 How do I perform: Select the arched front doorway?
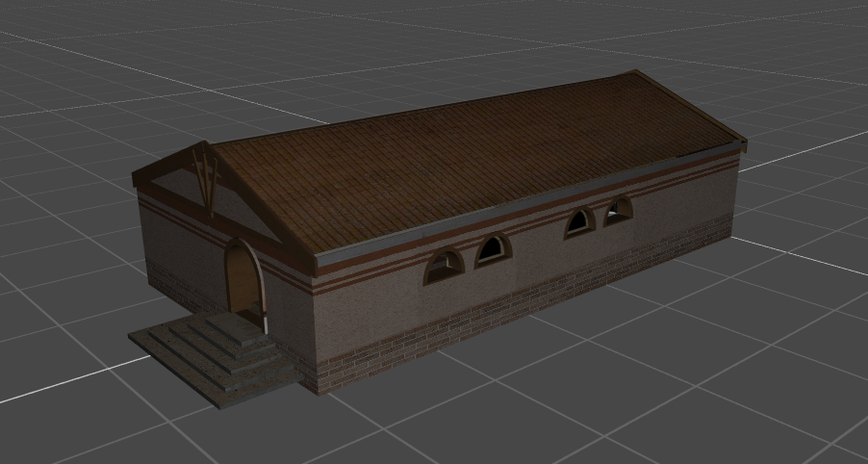tap(244, 279)
